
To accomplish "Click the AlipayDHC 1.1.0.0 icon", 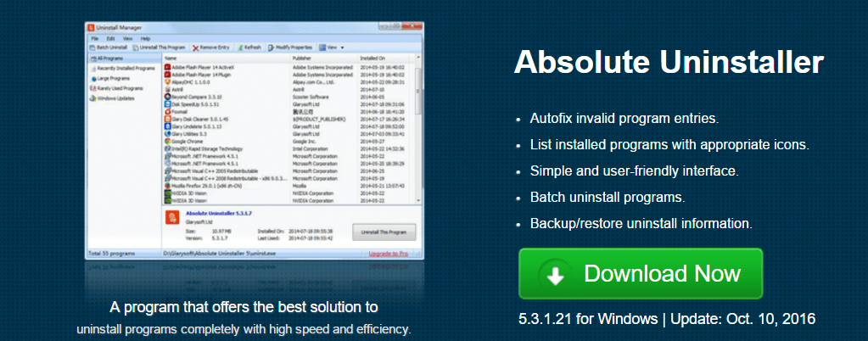I will pyautogui.click(x=167, y=81).
